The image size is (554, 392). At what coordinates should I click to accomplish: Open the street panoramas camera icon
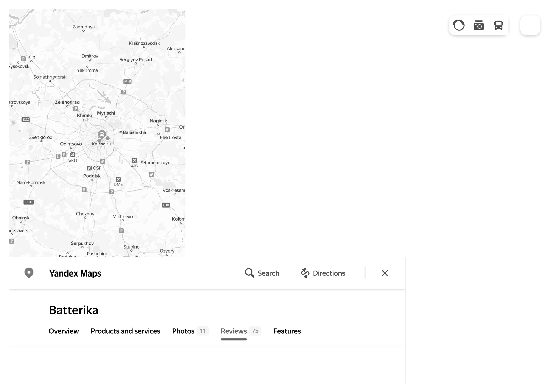coord(479,25)
